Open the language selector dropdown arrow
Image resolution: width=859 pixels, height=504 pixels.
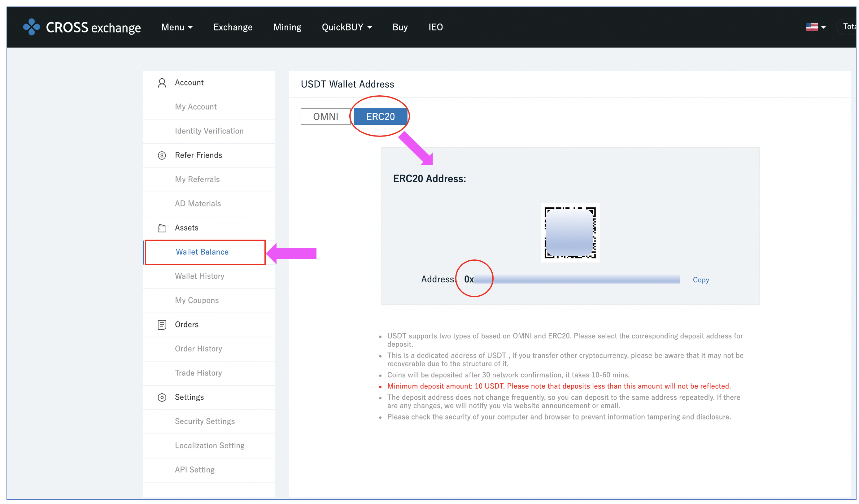[x=824, y=27]
